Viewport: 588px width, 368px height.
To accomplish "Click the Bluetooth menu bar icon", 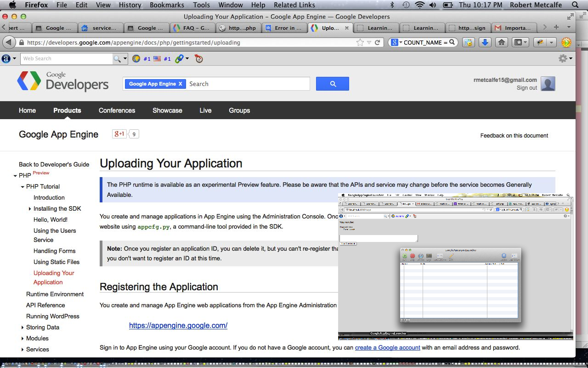I will click(392, 5).
